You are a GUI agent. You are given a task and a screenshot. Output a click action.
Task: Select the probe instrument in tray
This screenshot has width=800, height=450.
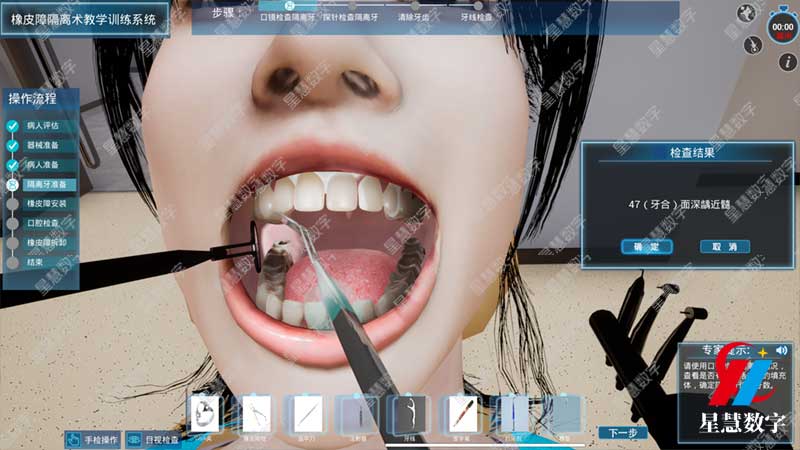tap(306, 414)
